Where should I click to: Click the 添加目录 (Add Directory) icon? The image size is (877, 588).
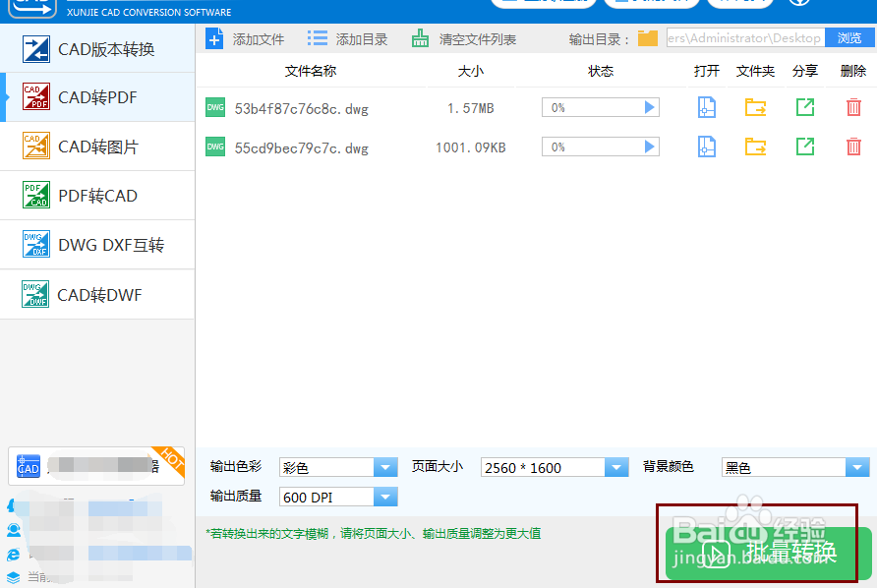(317, 37)
